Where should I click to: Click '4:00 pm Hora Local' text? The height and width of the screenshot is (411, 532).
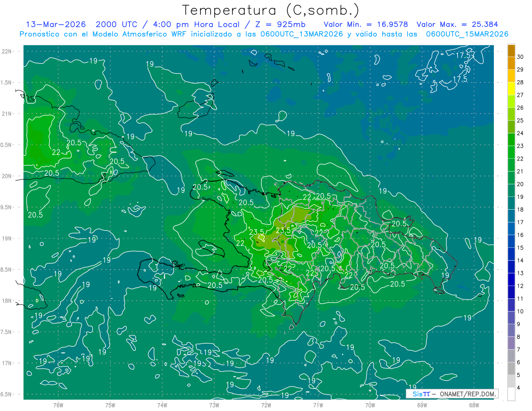point(196,24)
